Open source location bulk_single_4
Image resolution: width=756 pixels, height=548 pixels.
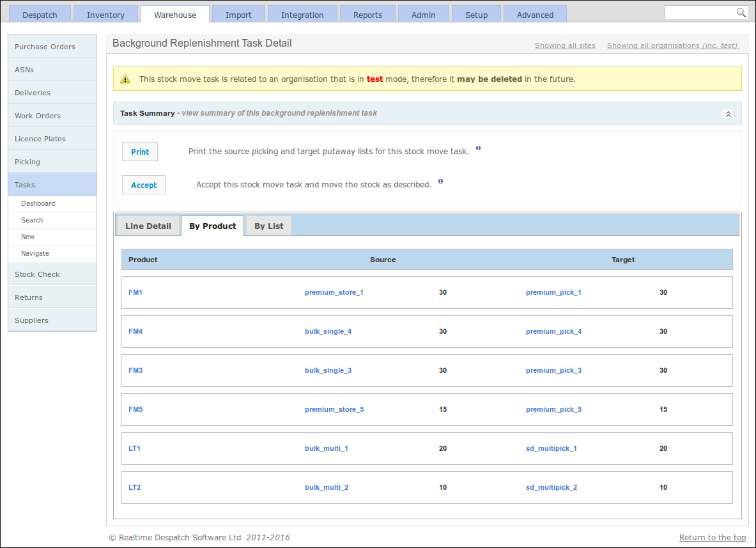pos(328,331)
